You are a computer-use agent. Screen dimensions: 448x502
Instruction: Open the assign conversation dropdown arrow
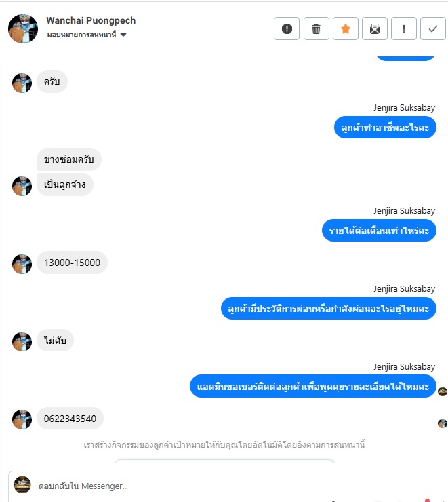[x=123, y=35]
